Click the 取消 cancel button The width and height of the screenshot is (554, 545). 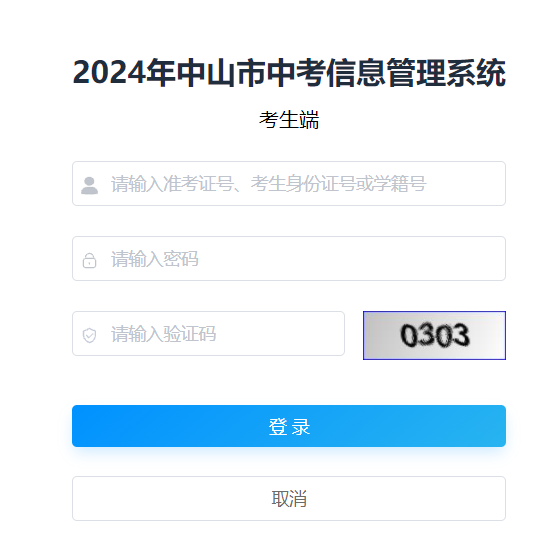pos(289,498)
